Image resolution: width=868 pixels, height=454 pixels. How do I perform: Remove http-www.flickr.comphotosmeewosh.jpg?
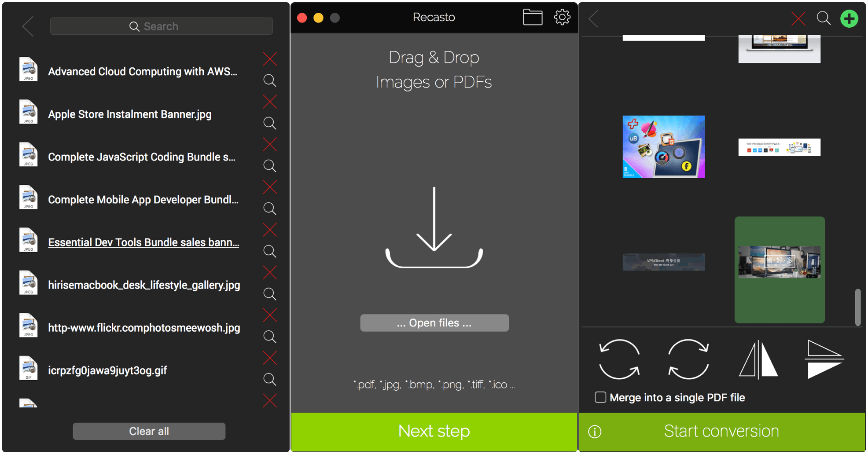(270, 315)
